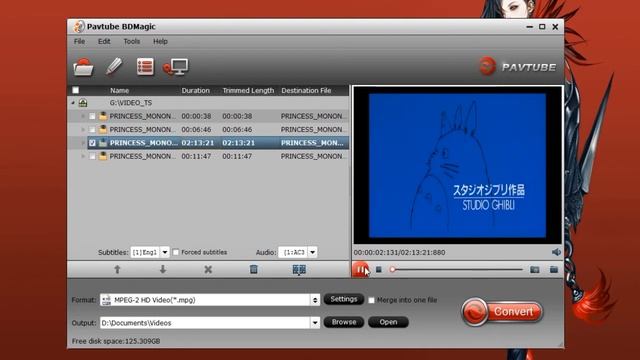Open the Output path dropdown arrow

point(315,323)
